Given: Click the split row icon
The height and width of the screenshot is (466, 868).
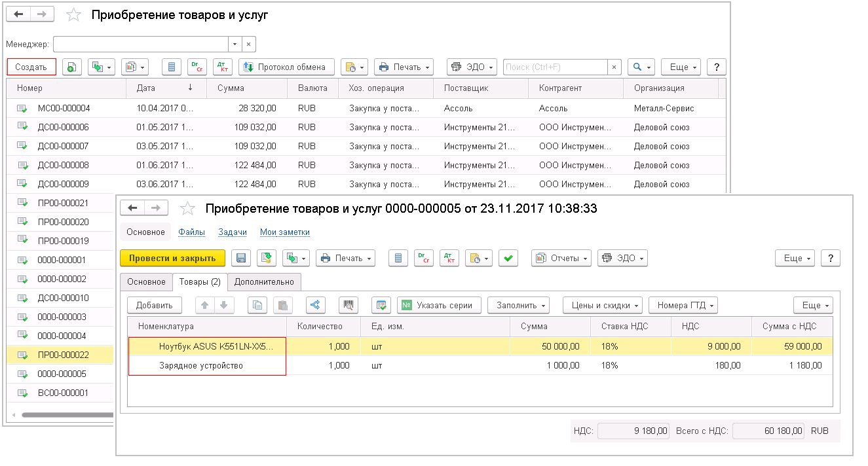Looking at the screenshot, I should (x=316, y=305).
